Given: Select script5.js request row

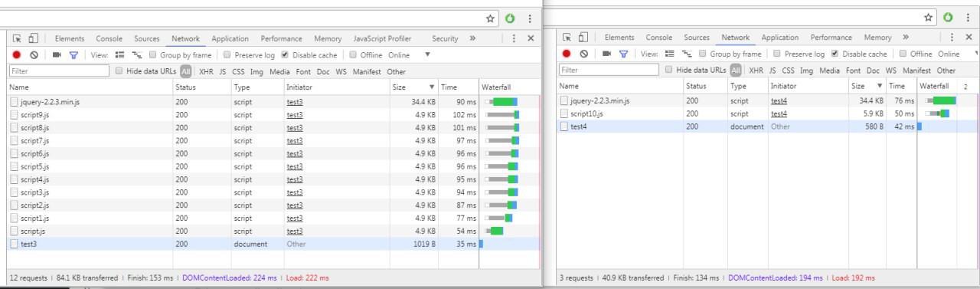Looking at the screenshot, I should click(273, 166).
